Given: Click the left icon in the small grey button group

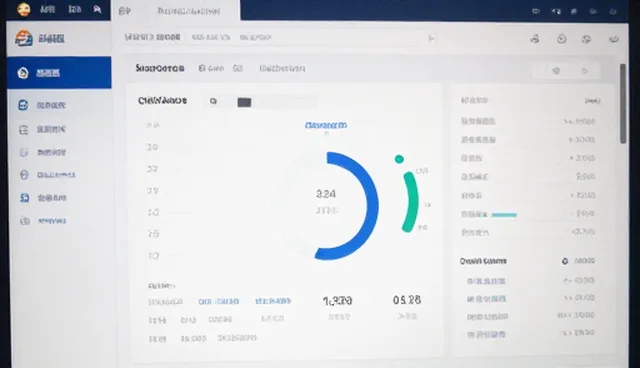Looking at the screenshot, I should 556,71.
